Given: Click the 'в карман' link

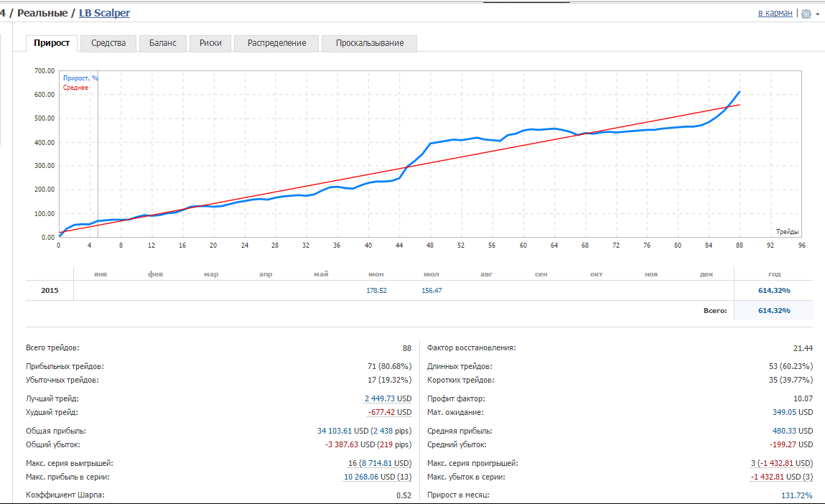Looking at the screenshot, I should [x=775, y=13].
